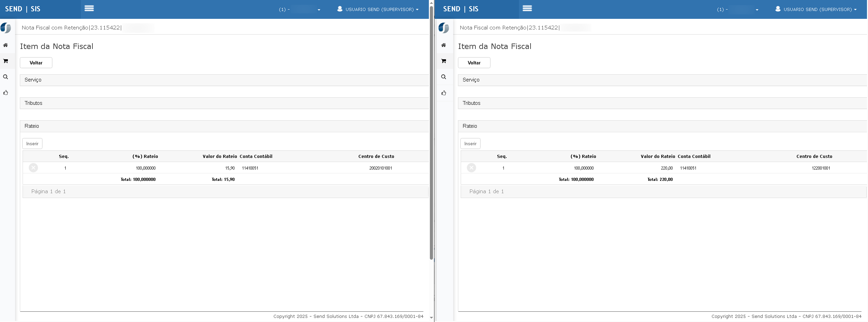Click Send logo icon in left window
This screenshot has height=322, width=868.
click(5, 28)
